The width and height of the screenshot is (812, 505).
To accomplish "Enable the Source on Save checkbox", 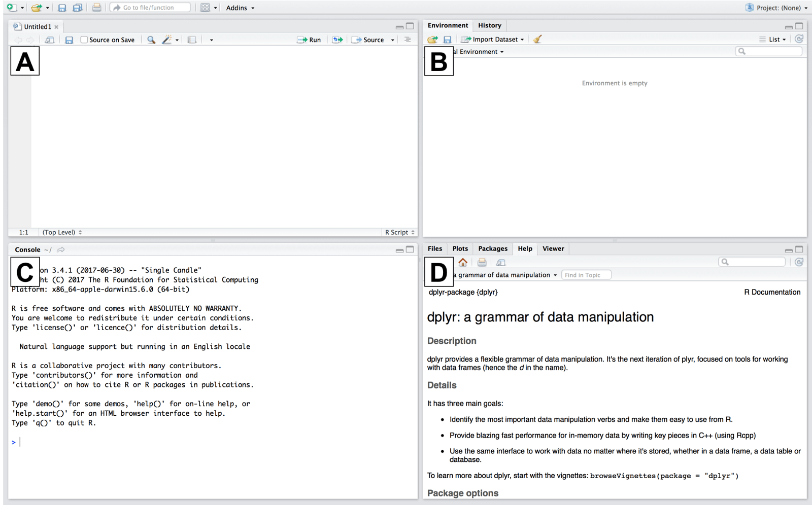I will (x=84, y=40).
